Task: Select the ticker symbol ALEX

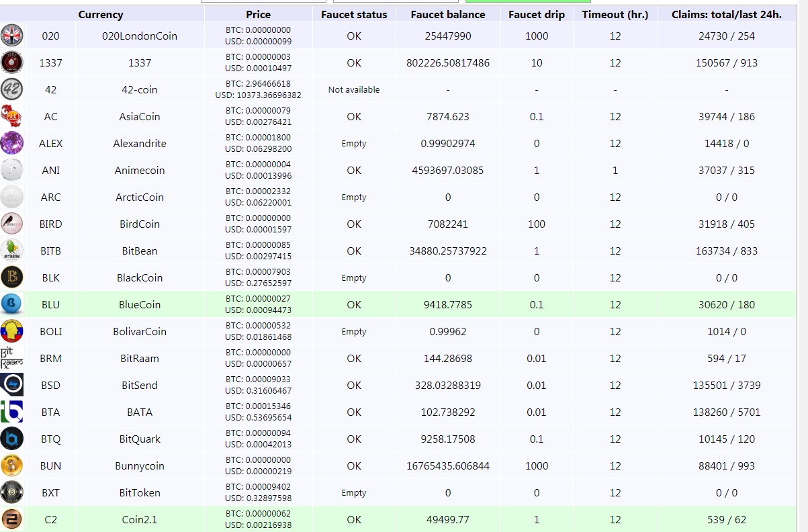Action: (50, 143)
